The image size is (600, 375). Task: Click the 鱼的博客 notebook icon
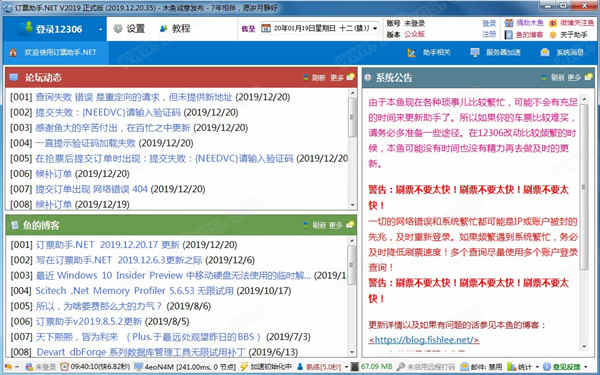click(x=509, y=34)
